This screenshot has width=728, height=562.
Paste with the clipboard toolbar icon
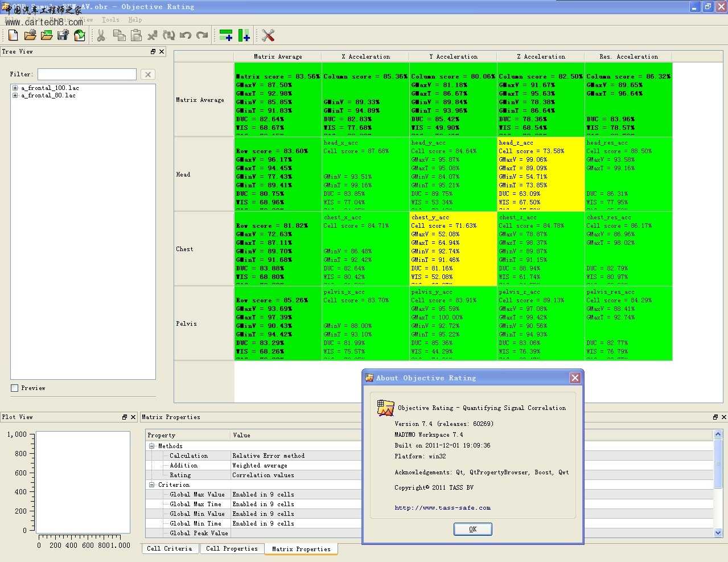click(x=136, y=35)
